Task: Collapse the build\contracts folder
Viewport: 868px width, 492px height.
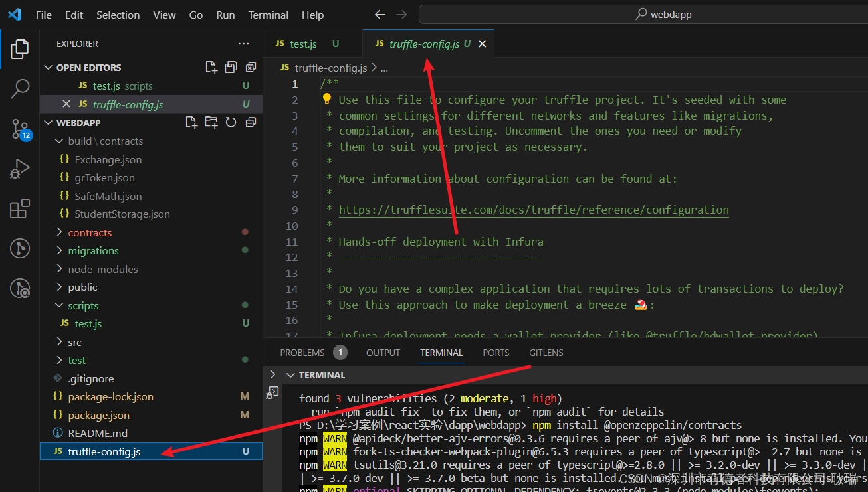Action: coord(59,141)
